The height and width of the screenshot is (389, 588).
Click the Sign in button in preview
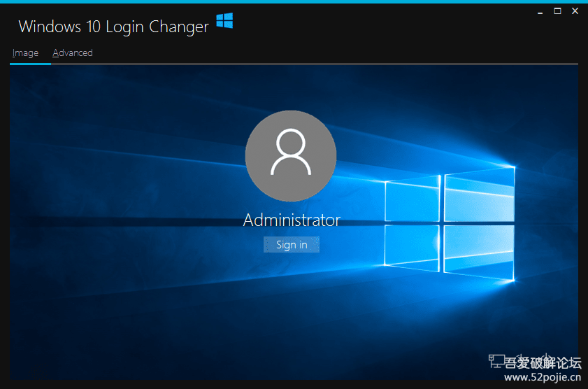coord(292,245)
